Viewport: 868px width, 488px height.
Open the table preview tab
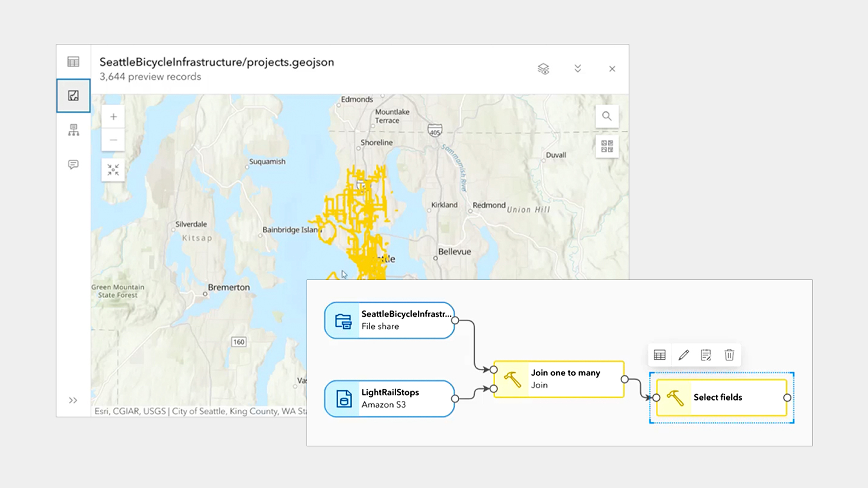pyautogui.click(x=73, y=62)
